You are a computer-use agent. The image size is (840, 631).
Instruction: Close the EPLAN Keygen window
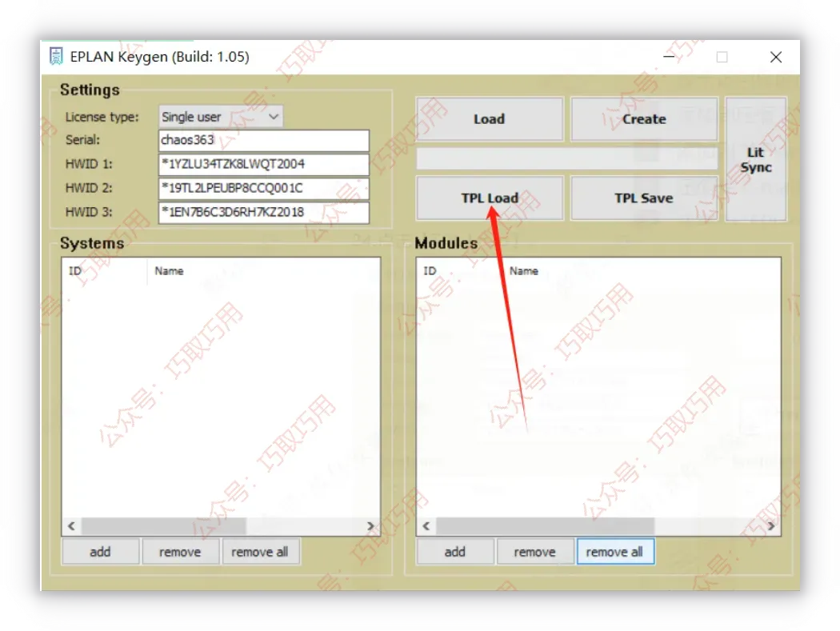coord(776,57)
